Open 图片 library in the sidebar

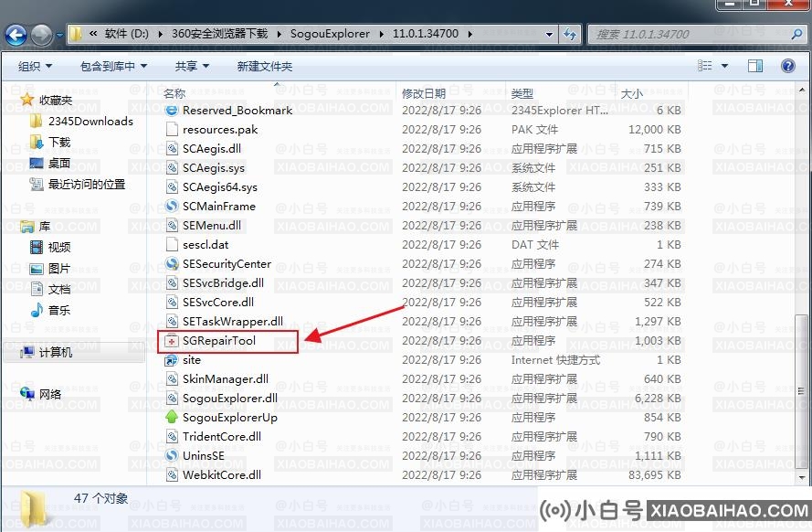point(59,269)
